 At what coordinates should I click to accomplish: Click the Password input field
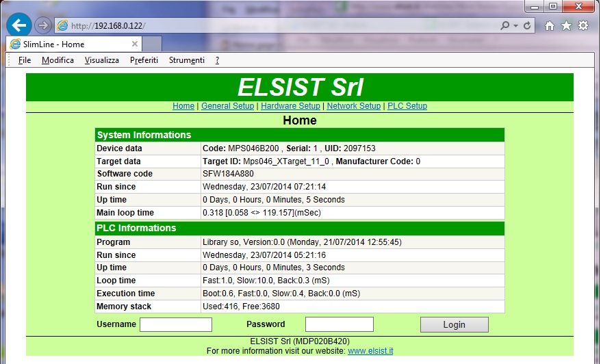340,324
